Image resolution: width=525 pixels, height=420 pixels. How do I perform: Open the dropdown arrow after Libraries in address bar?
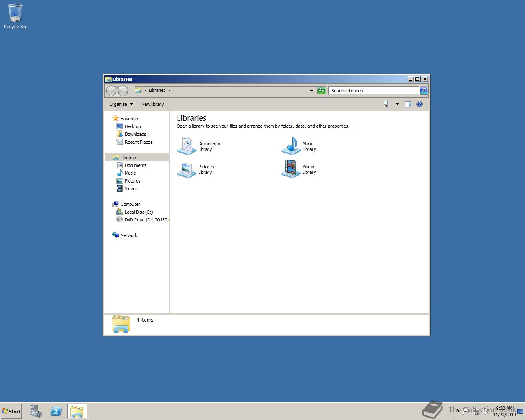click(x=169, y=91)
